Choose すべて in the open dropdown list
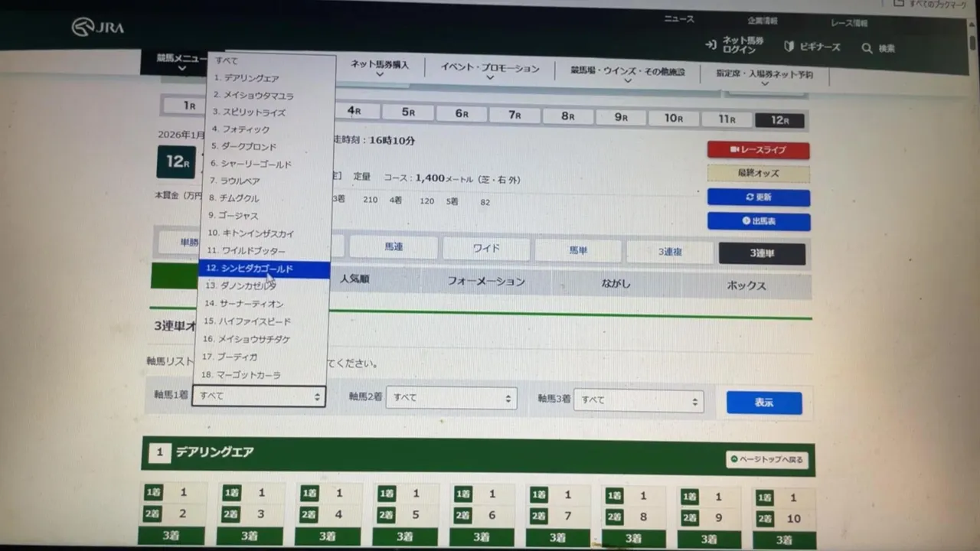Screen dimensions: 980x551 pos(272,60)
